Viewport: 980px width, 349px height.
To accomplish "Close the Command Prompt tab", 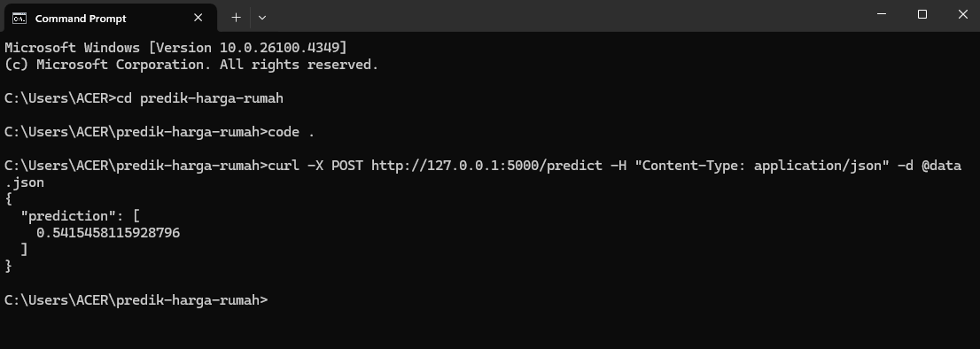I will click(198, 18).
